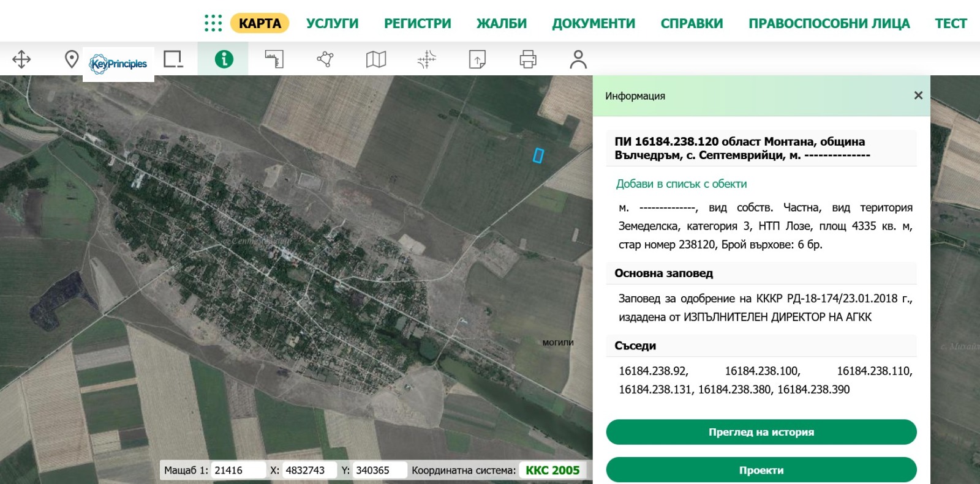The height and width of the screenshot is (484, 980).
Task: Open the КАРТА tab
Action: click(260, 23)
